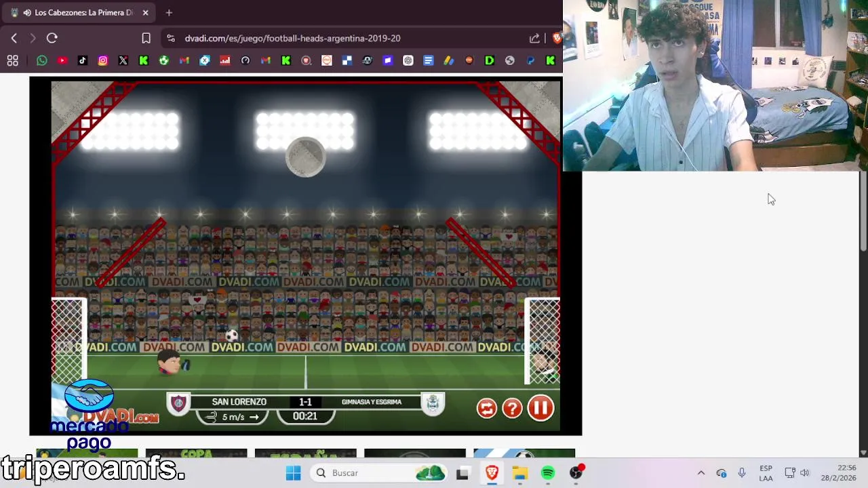Open volume controls in system tray
Screen dimensions: 868x488
coord(805,473)
